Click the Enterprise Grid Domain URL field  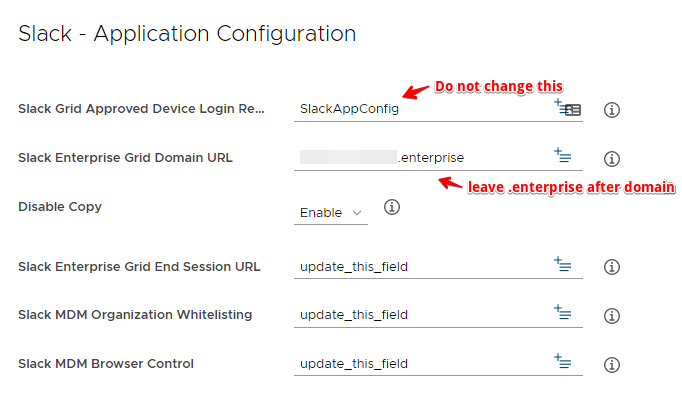click(x=420, y=157)
